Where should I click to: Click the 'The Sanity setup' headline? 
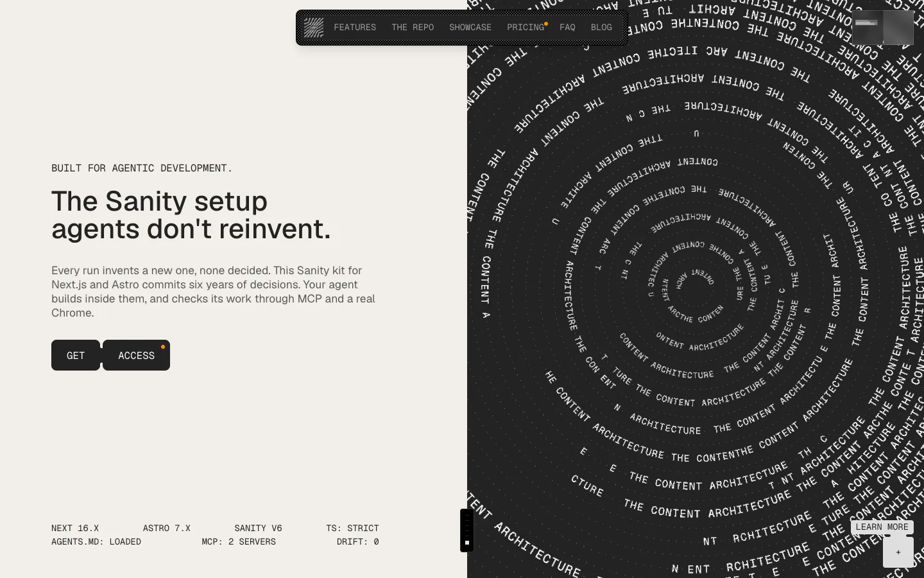click(x=159, y=201)
